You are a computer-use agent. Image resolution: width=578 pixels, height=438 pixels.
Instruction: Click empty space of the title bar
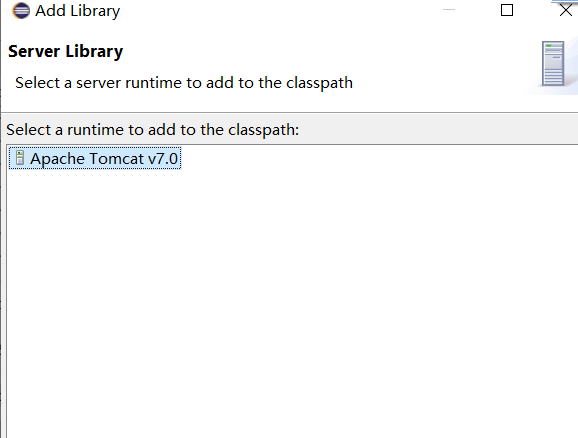(280, 10)
